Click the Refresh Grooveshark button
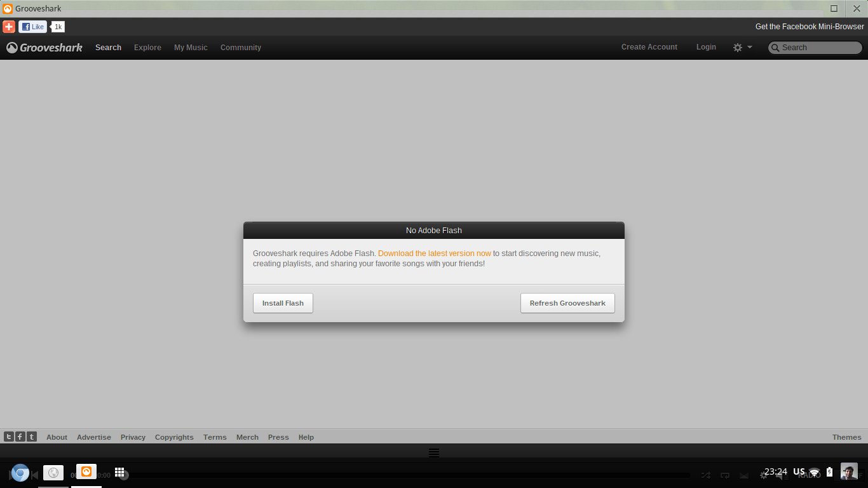 point(567,303)
